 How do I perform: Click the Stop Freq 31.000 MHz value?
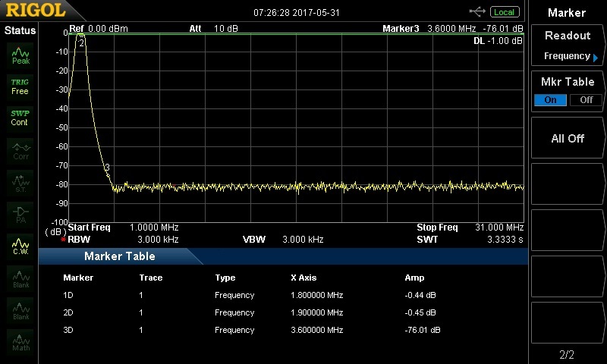[x=499, y=227]
